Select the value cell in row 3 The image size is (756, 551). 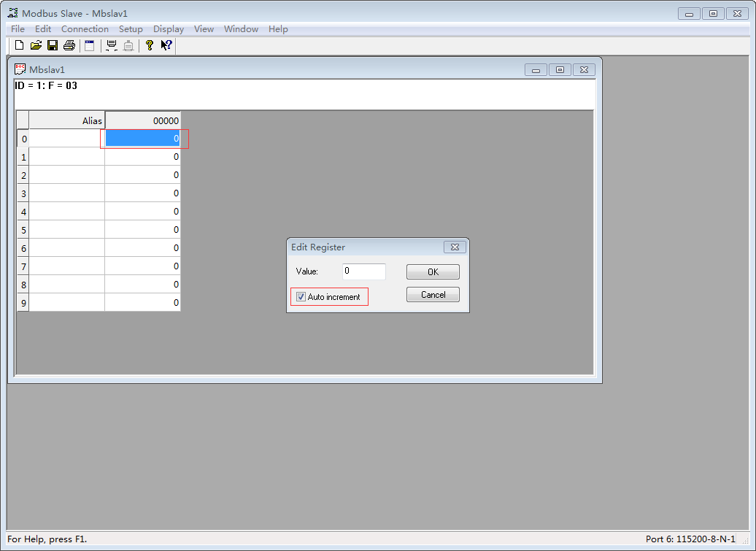pos(143,193)
